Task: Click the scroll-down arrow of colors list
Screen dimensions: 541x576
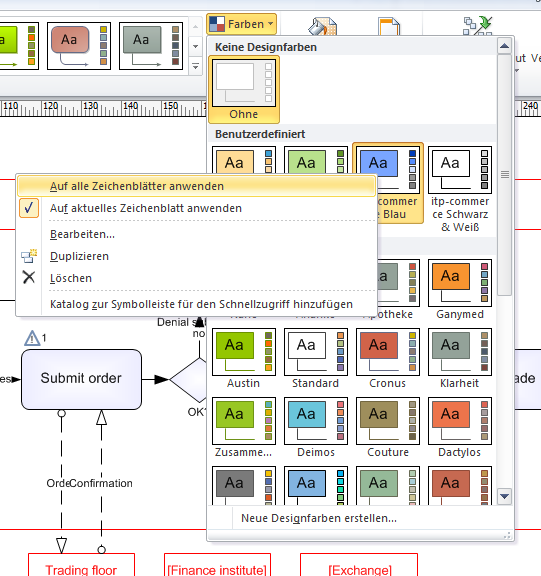Action: point(505,497)
